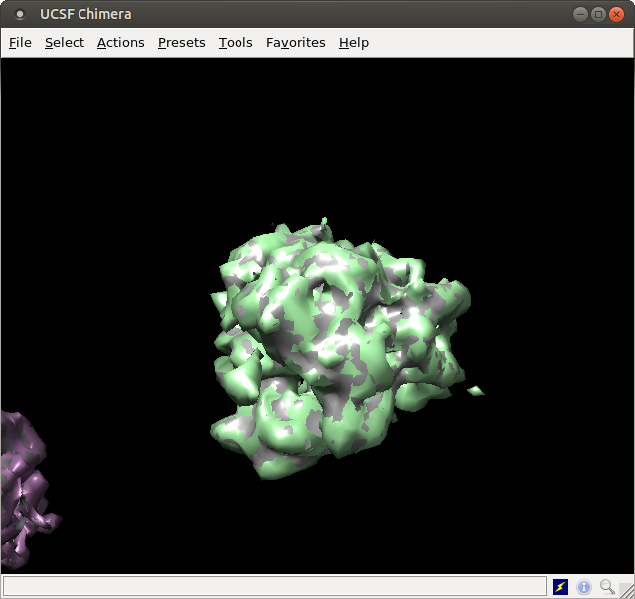Click the magnifying glass side view icon

[x=607, y=586]
